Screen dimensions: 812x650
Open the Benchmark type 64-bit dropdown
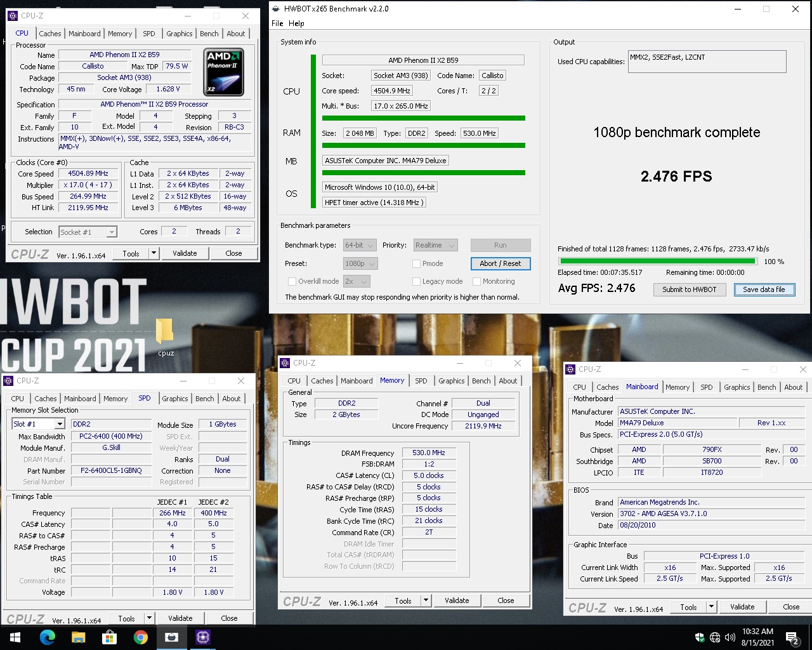360,245
